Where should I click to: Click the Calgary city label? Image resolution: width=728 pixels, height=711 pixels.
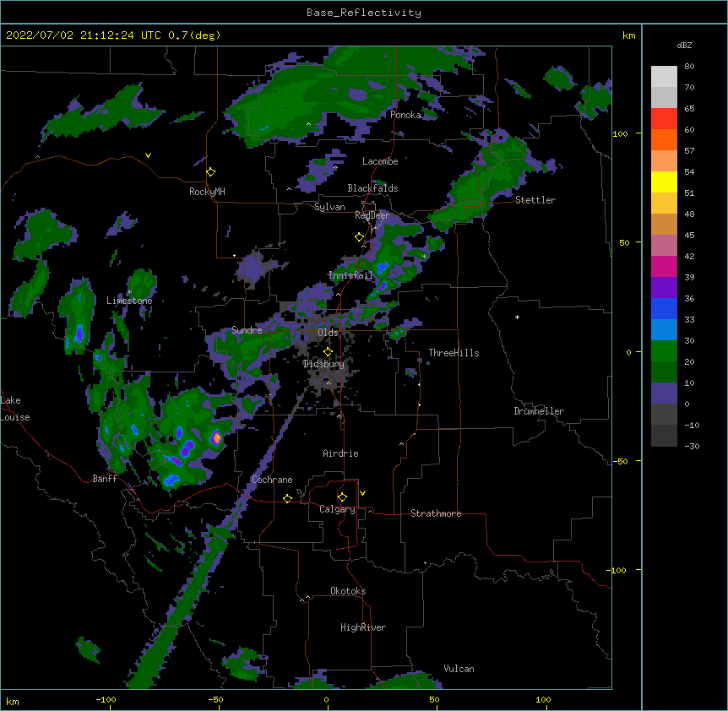point(337,509)
